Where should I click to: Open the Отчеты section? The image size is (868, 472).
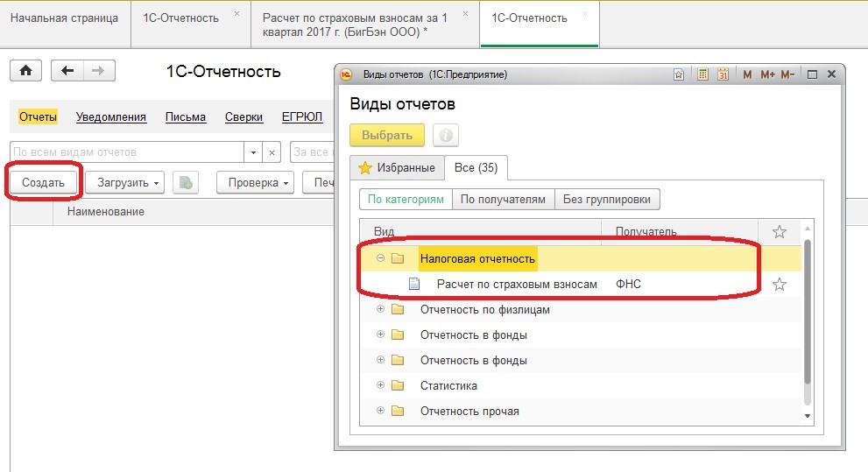(x=38, y=116)
